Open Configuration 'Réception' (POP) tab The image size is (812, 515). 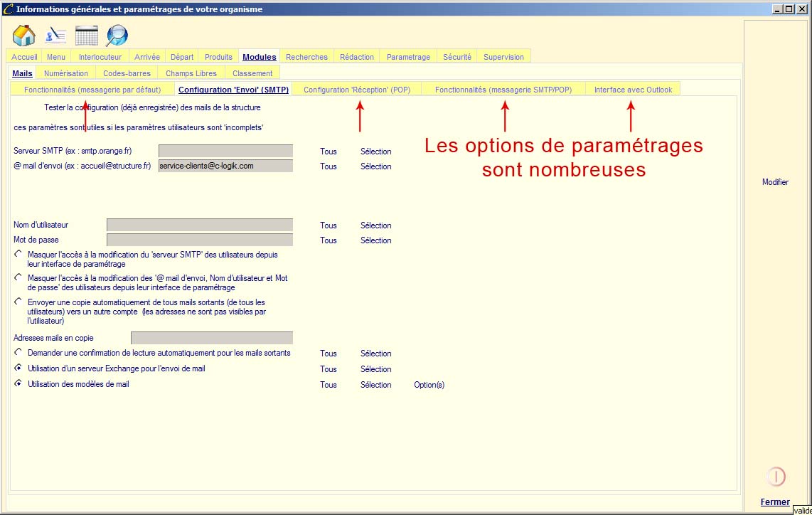pos(357,90)
